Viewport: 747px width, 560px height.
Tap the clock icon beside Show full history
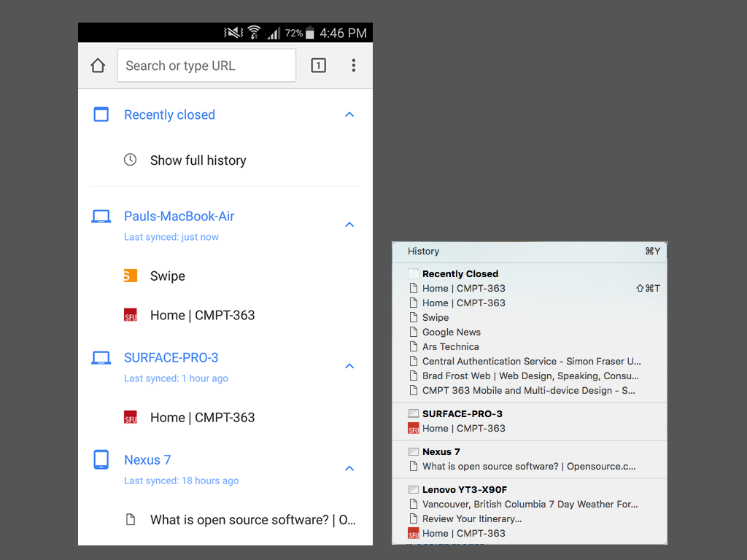click(130, 160)
